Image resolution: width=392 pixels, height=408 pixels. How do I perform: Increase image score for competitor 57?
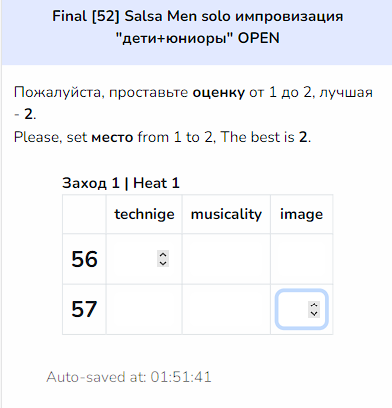coord(314,305)
